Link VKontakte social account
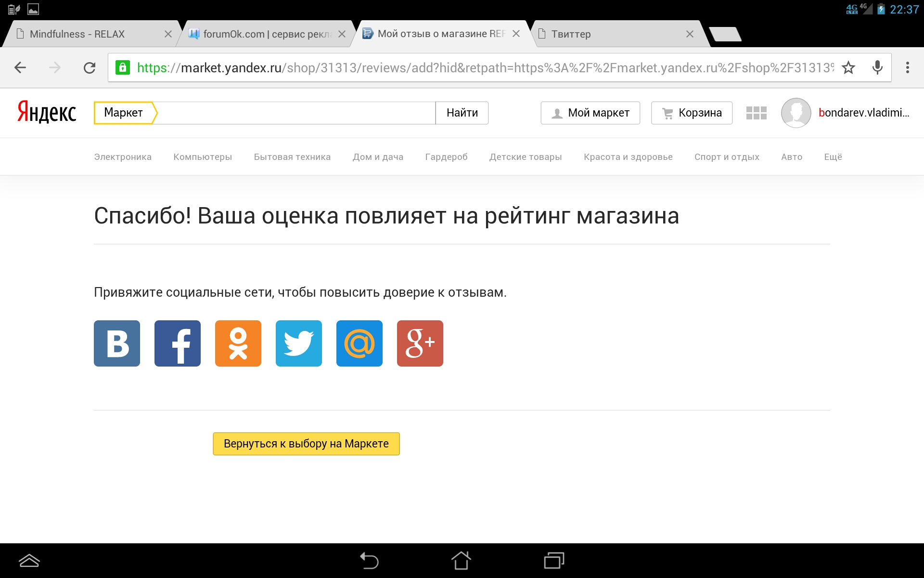The height and width of the screenshot is (578, 924). pyautogui.click(x=117, y=343)
